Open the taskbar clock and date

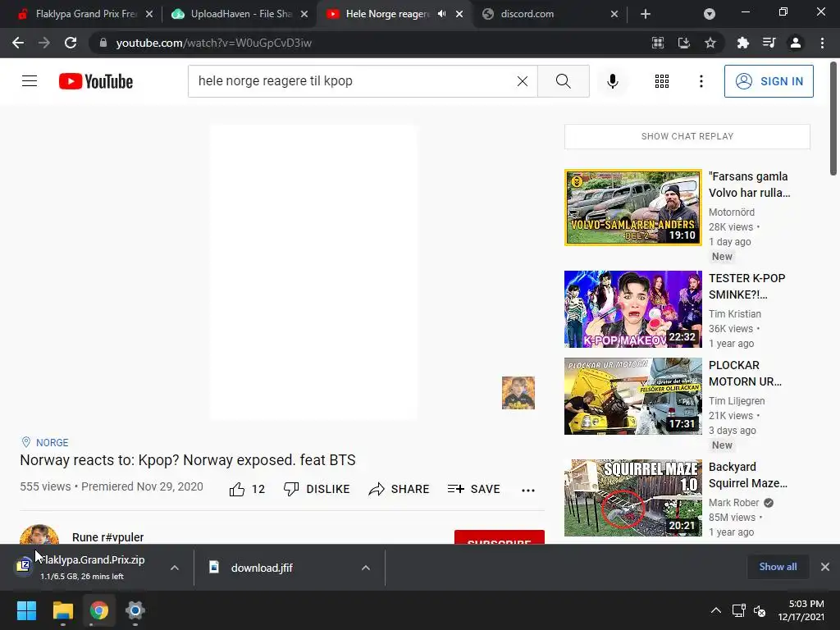[x=801, y=610]
